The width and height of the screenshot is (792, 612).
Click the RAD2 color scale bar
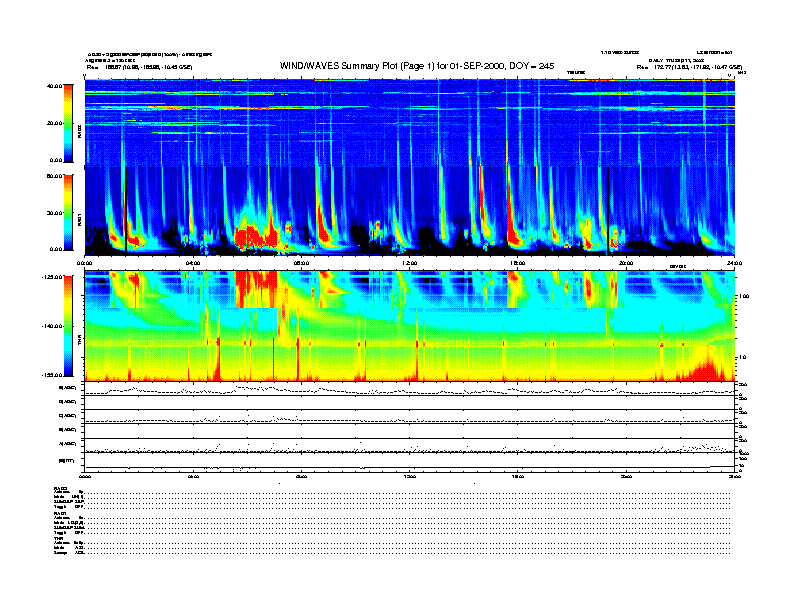[68, 123]
